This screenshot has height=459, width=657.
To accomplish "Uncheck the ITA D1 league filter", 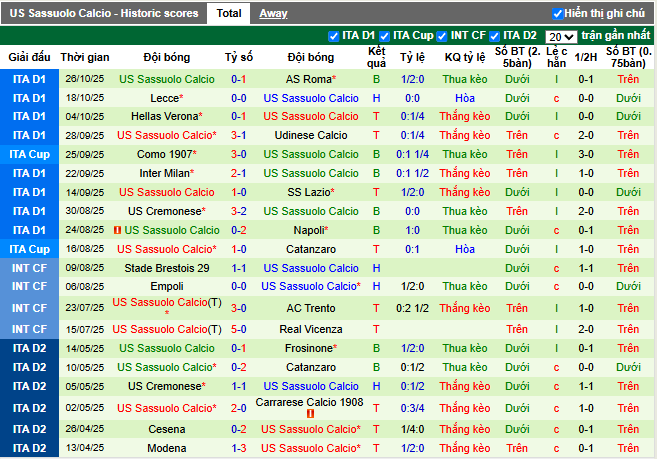I will click(334, 35).
